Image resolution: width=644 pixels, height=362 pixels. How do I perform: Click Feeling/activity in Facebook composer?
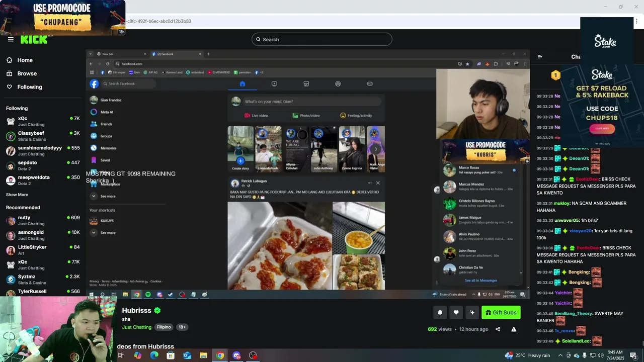[x=356, y=116]
